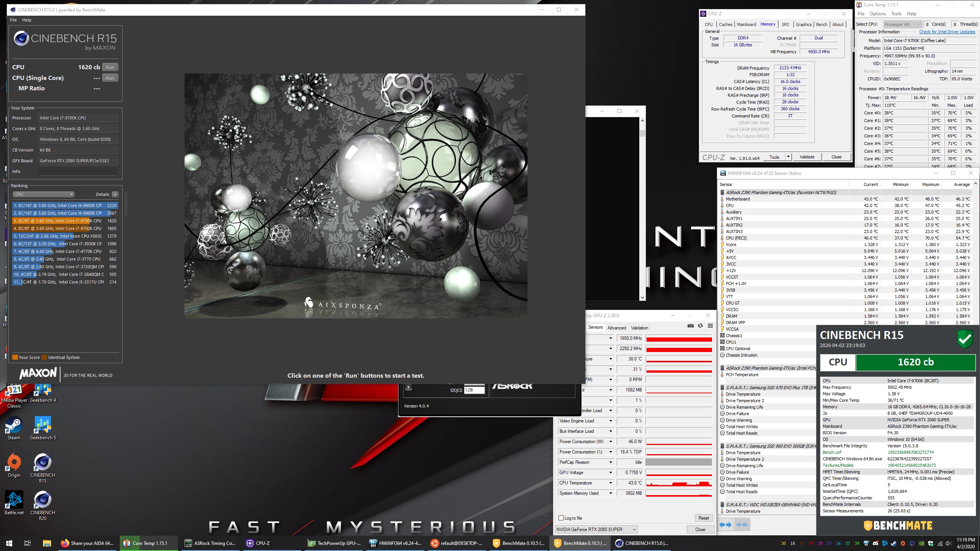
Task: Select the Battle.net desktop icon
Action: click(14, 503)
